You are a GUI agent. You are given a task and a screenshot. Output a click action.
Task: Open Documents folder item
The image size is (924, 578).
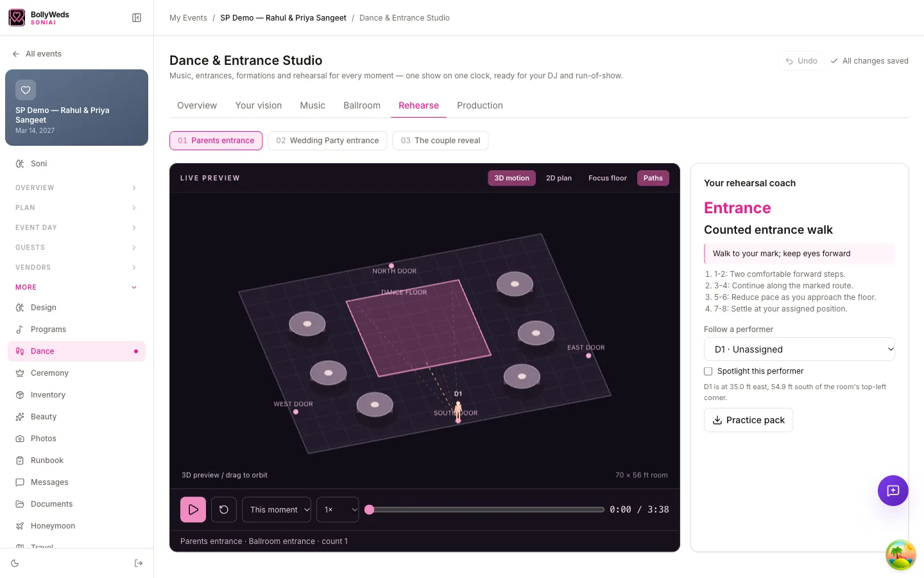pos(76,504)
